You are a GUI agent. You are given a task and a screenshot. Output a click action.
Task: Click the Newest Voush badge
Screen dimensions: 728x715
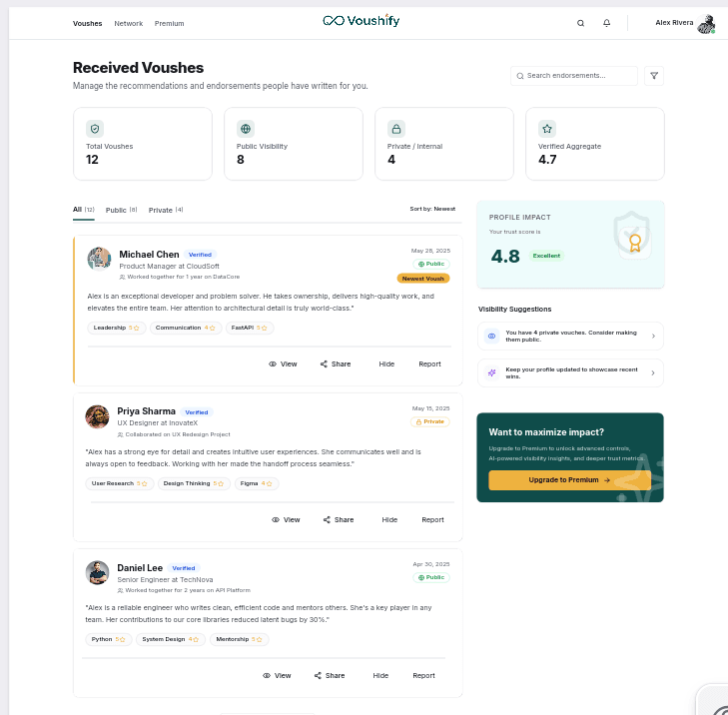click(x=423, y=279)
